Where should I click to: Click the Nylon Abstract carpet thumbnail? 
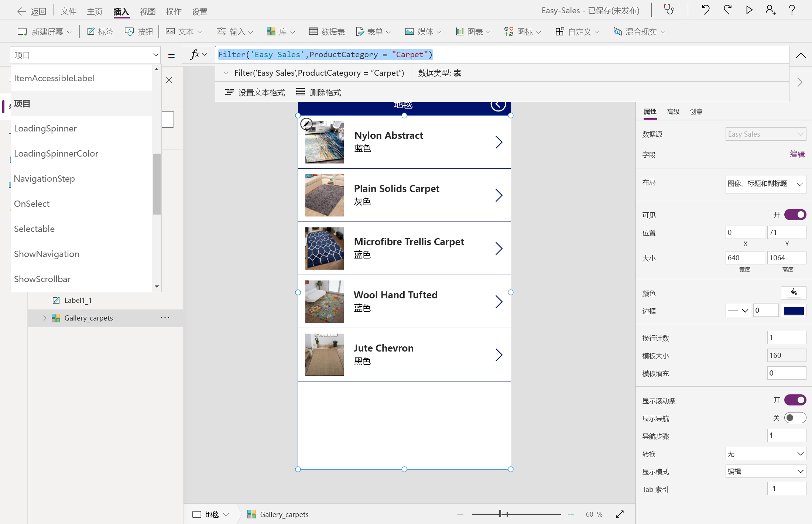[x=324, y=142]
